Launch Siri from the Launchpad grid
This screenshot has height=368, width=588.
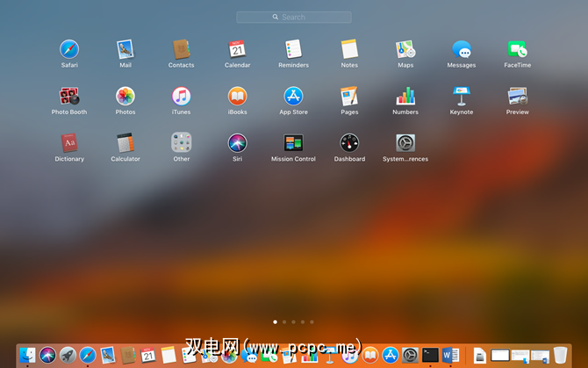237,143
